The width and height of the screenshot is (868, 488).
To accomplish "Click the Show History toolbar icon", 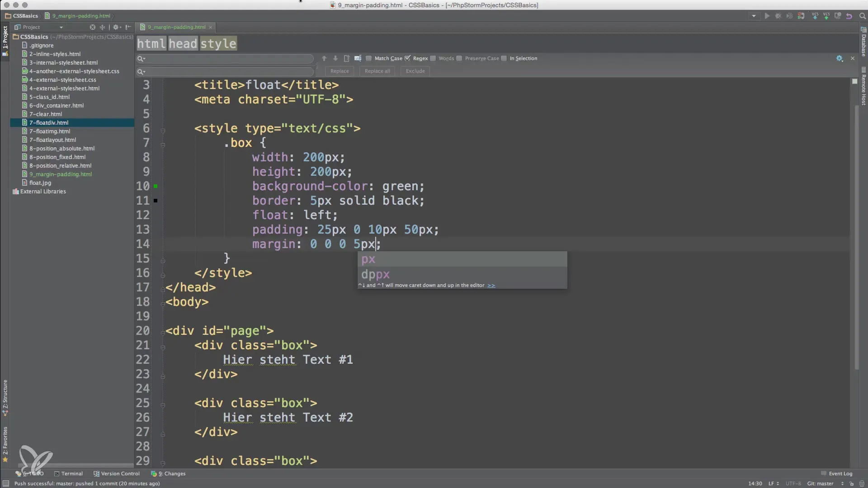I will click(x=838, y=16).
